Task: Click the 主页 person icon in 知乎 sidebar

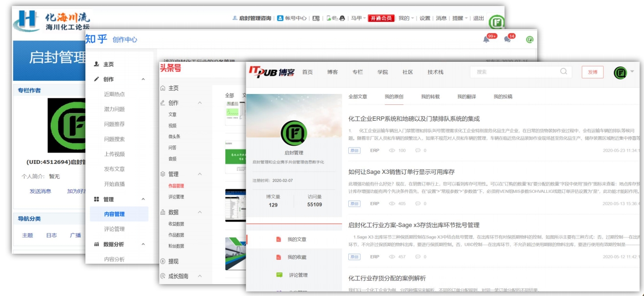Action: click(96, 64)
